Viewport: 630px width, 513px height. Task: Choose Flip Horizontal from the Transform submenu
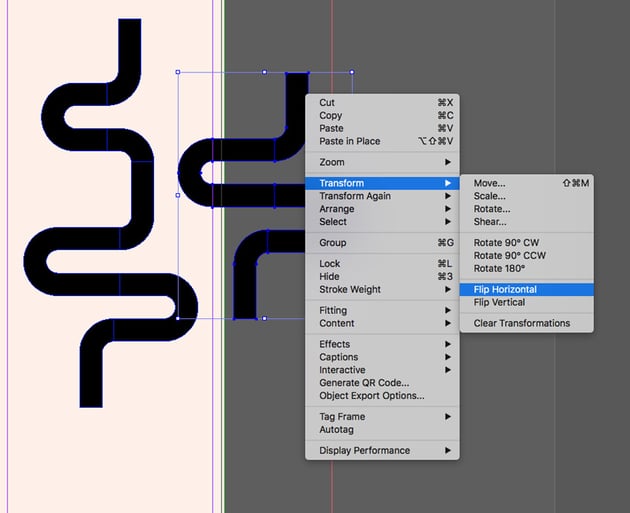coord(505,289)
